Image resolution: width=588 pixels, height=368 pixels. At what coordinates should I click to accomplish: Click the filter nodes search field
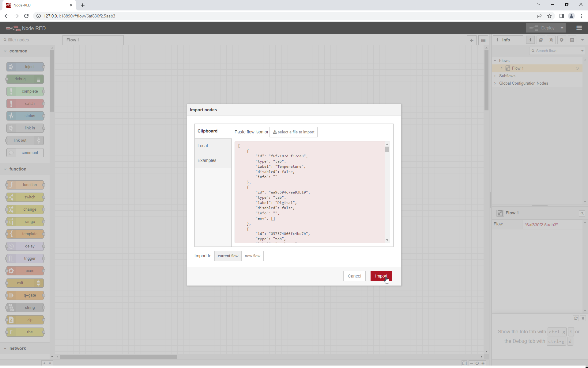(28, 40)
